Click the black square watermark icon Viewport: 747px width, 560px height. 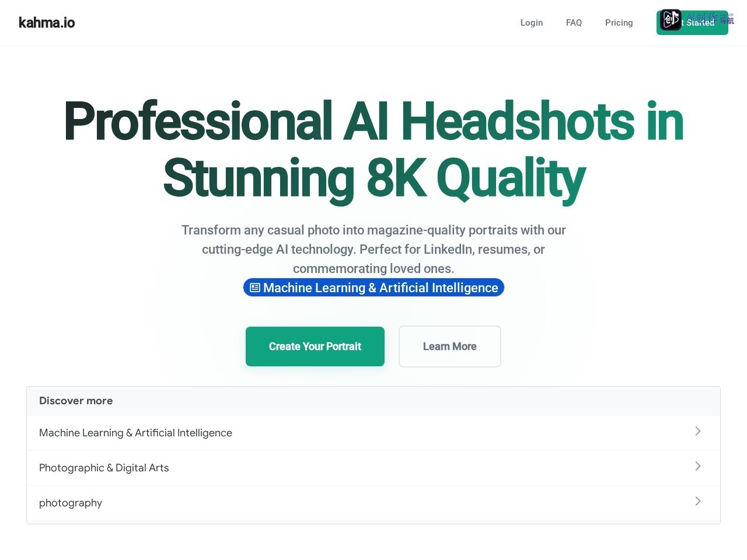(671, 20)
